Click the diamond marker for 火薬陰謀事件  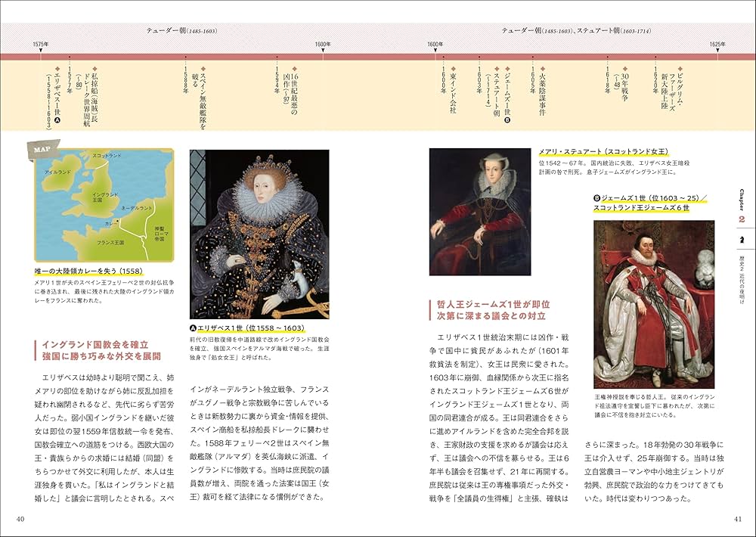tap(541, 68)
